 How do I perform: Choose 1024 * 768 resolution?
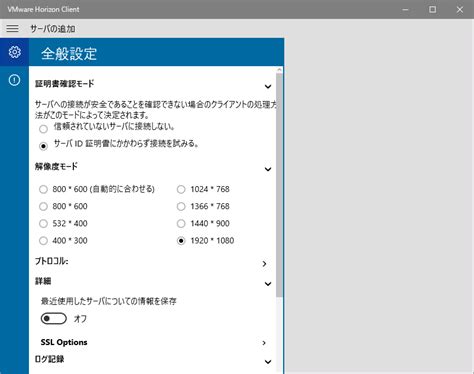click(181, 189)
